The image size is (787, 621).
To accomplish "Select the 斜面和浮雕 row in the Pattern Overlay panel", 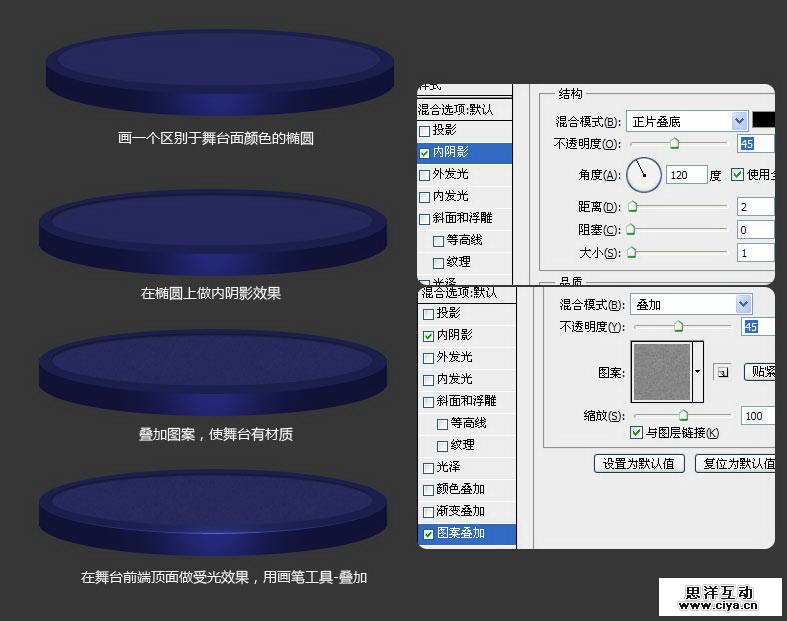I will click(467, 401).
